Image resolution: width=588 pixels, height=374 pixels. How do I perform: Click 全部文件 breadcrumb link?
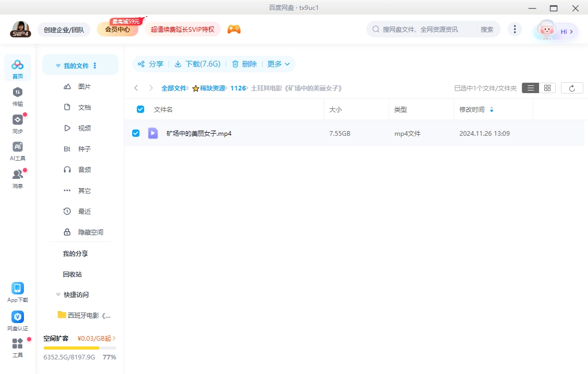click(173, 88)
